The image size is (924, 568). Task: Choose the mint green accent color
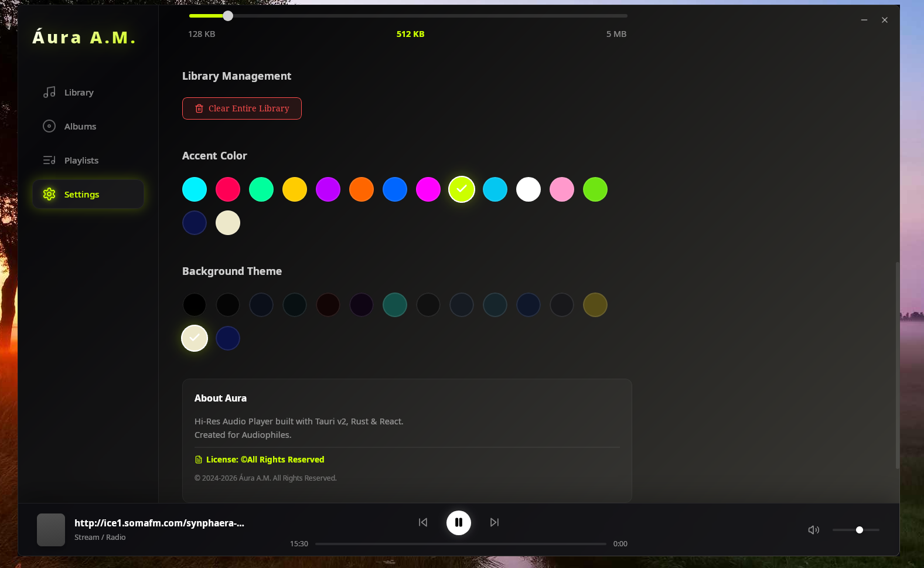(261, 189)
